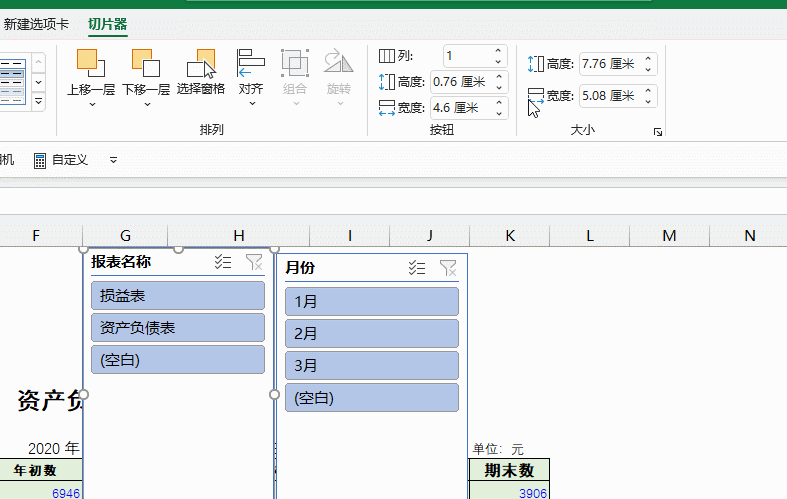Click the cell with value 3906

(x=509, y=491)
